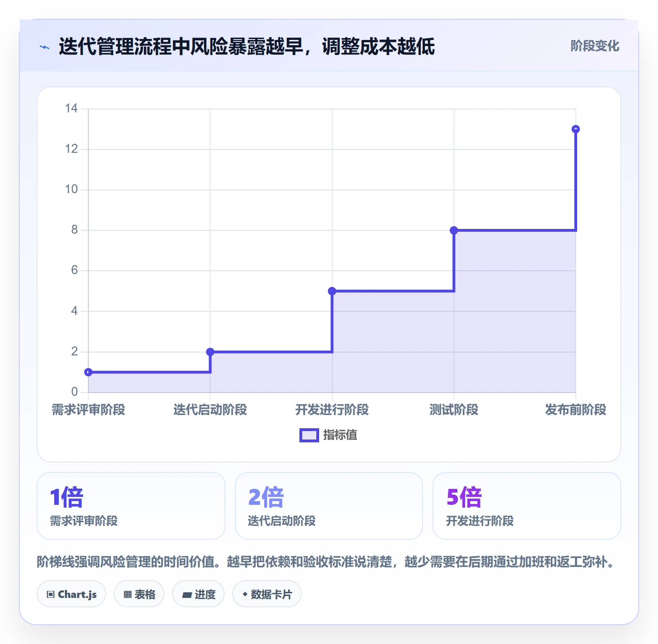Click the y-axis value 14
This screenshot has height=644, width=658.
click(x=71, y=109)
